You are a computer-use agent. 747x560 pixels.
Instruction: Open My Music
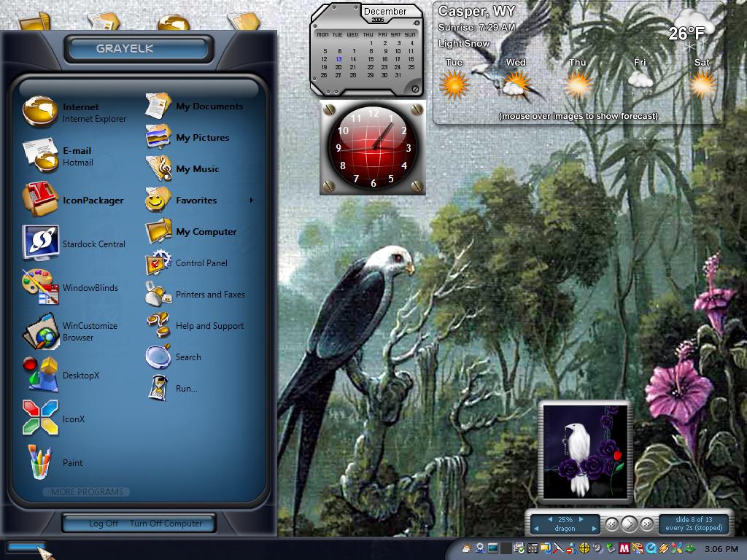[182, 168]
